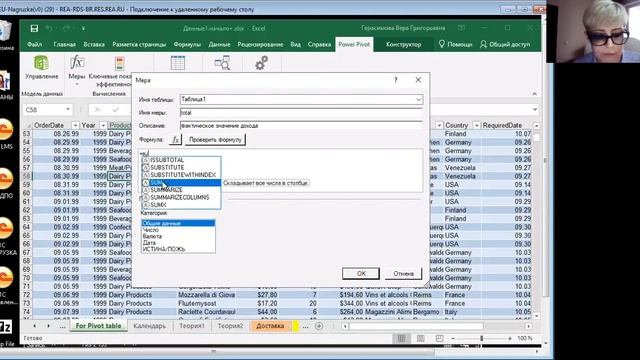
Task: Confirm the measure with OK button
Action: tap(361, 273)
